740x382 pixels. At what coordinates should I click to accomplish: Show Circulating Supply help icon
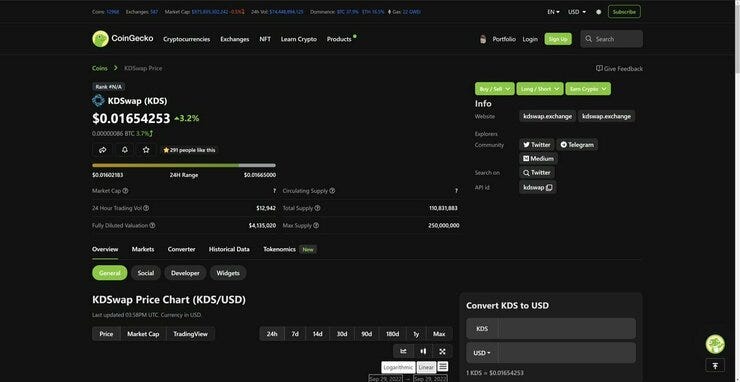point(332,191)
